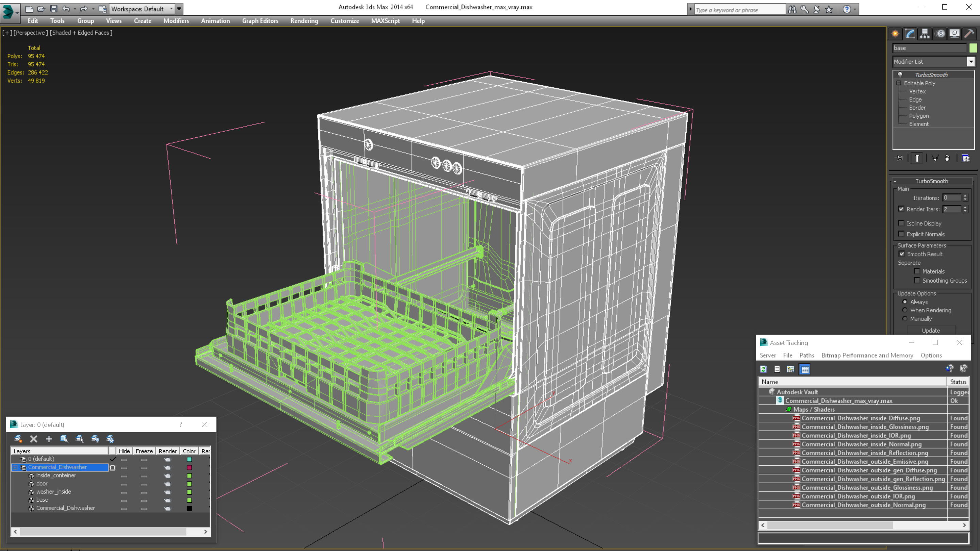Redo the last action
Image resolution: width=980 pixels, height=551 pixels.
point(84,9)
